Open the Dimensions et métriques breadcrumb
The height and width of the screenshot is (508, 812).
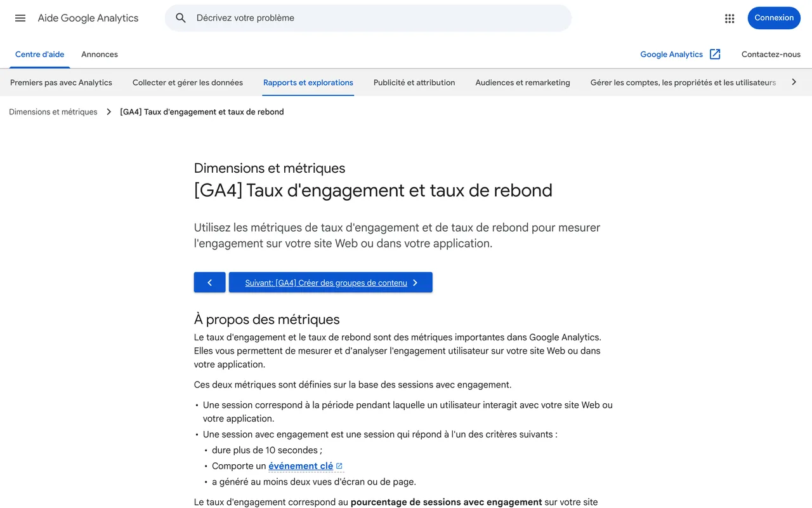click(x=53, y=112)
